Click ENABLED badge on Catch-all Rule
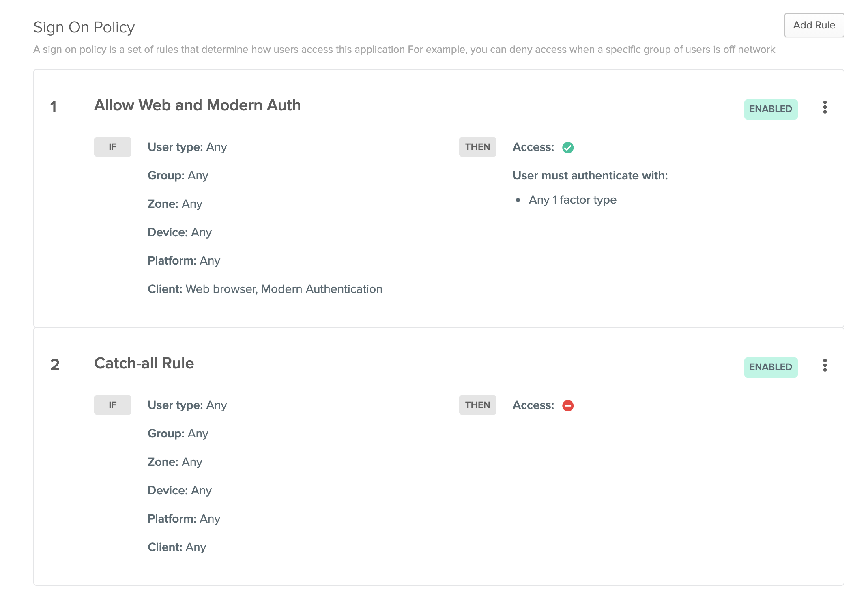868x607 pixels. (770, 367)
